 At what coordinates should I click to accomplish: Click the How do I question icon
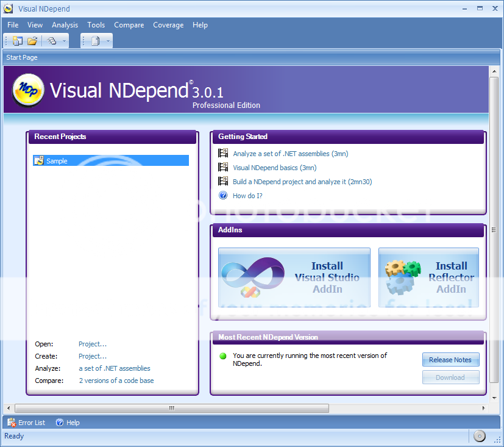(223, 195)
